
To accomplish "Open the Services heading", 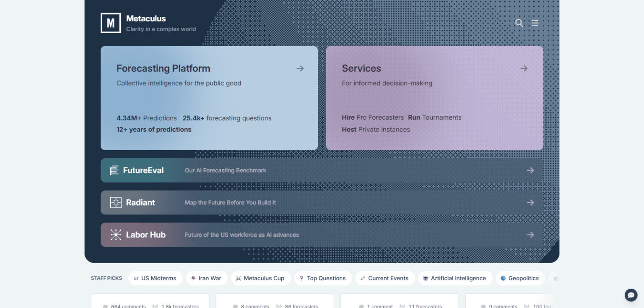I will coord(361,68).
